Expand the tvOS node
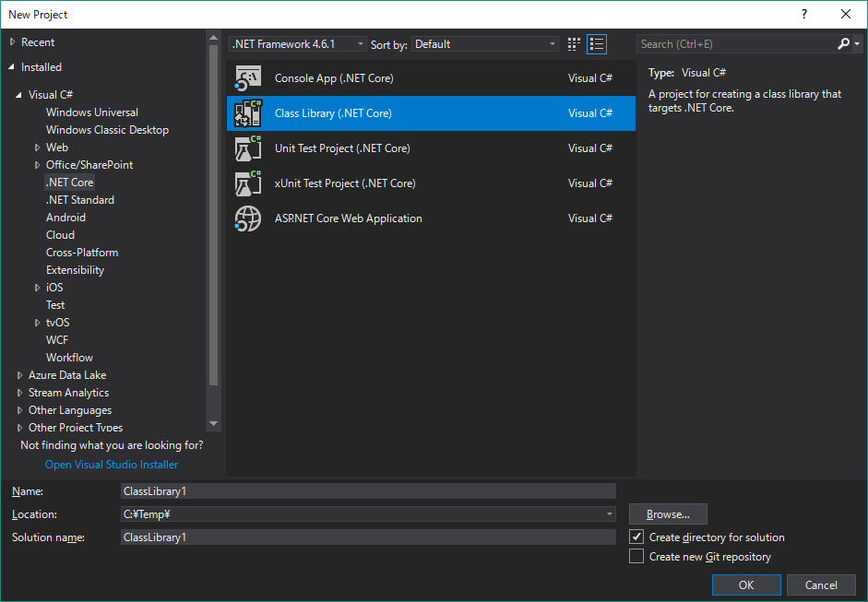868x602 pixels. 37,323
